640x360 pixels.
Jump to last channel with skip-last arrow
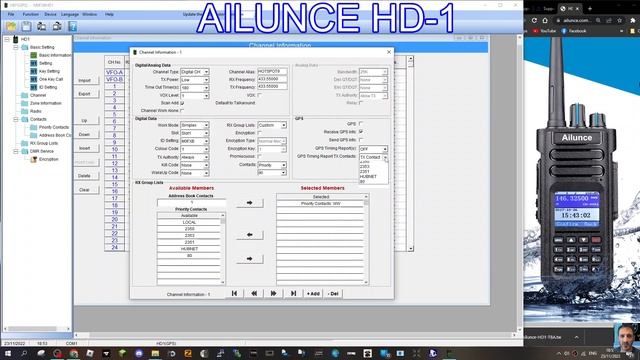pos(293,293)
